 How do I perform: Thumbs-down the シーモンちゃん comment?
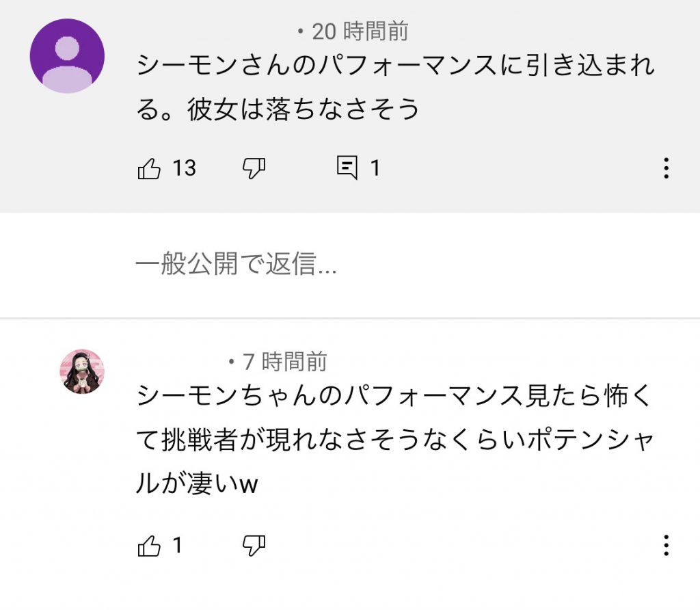(254, 545)
